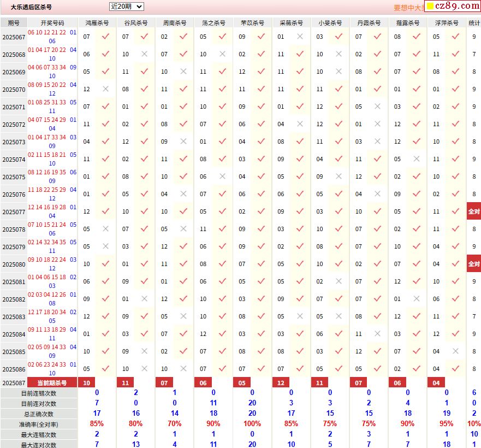This screenshot has width=481, height=448.
Task: Click the 丹霞杀号 column header
Action: tap(369, 23)
